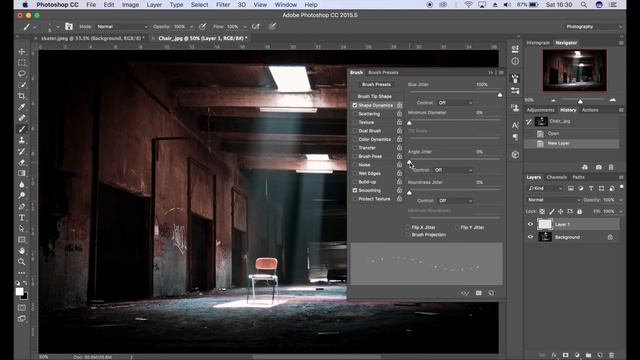Switch to the Channels tab
Image resolution: width=640 pixels, height=360 pixels.
[556, 177]
